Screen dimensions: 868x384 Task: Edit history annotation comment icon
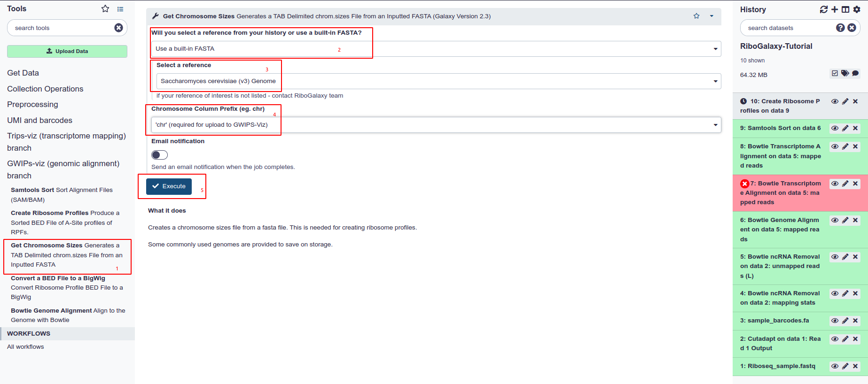(x=855, y=73)
